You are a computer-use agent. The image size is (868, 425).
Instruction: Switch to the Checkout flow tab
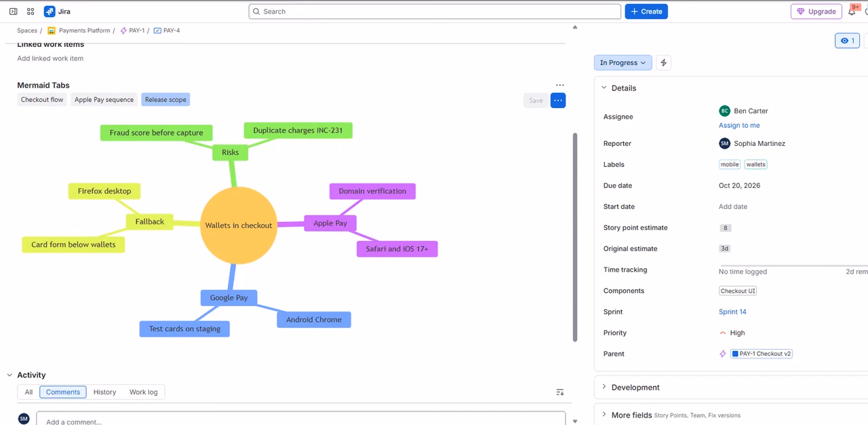coord(42,100)
